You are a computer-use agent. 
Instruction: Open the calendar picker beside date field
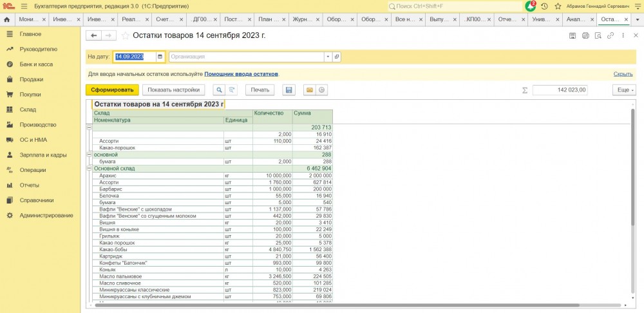[x=160, y=57]
